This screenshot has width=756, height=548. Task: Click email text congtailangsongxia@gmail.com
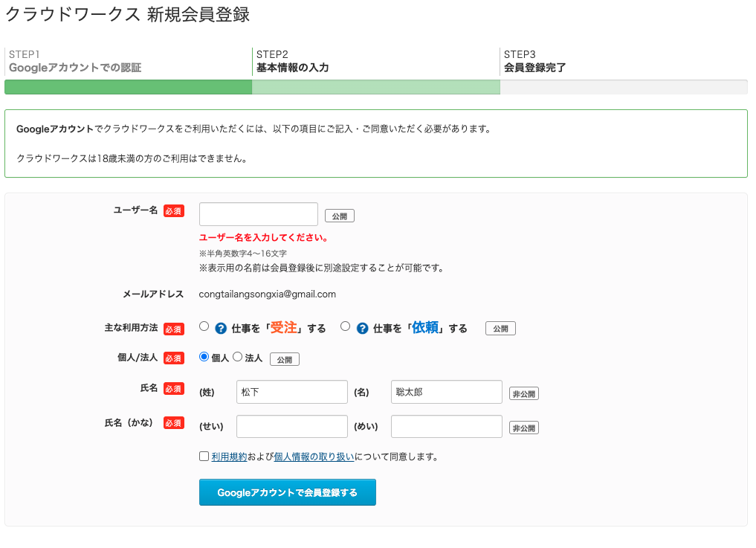[268, 294]
